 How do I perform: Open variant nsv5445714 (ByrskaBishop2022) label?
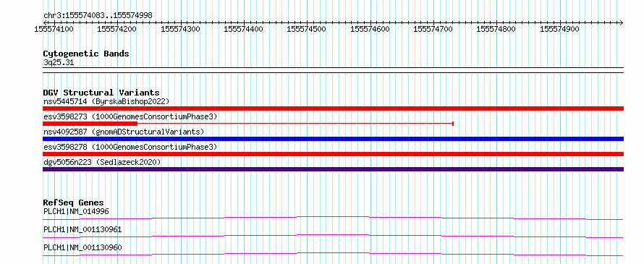[106, 101]
